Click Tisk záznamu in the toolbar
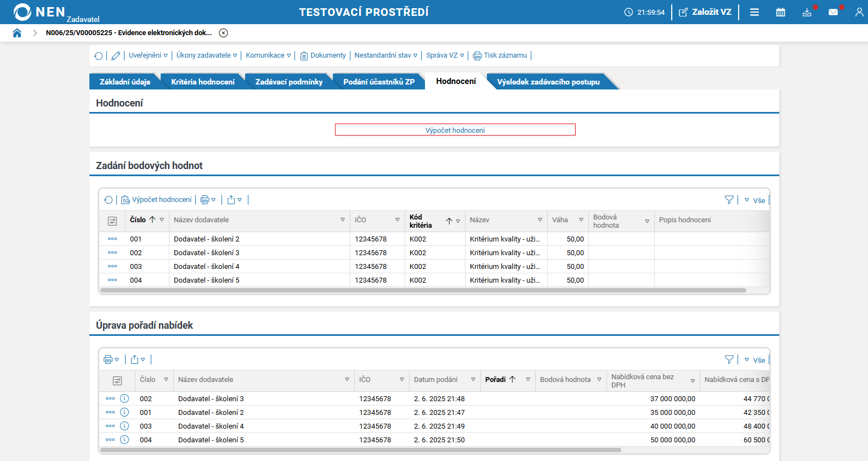This screenshot has width=868, height=461. tap(500, 55)
